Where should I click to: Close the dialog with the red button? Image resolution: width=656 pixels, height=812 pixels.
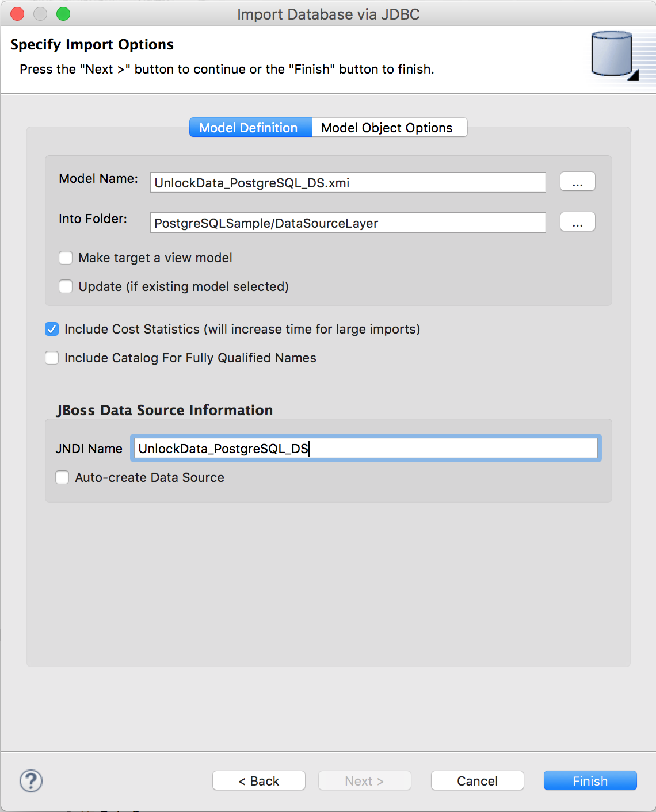tap(17, 13)
